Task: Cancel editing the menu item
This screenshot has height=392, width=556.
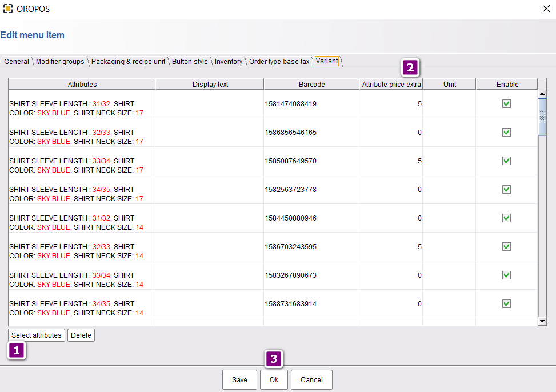Action: coord(311,379)
